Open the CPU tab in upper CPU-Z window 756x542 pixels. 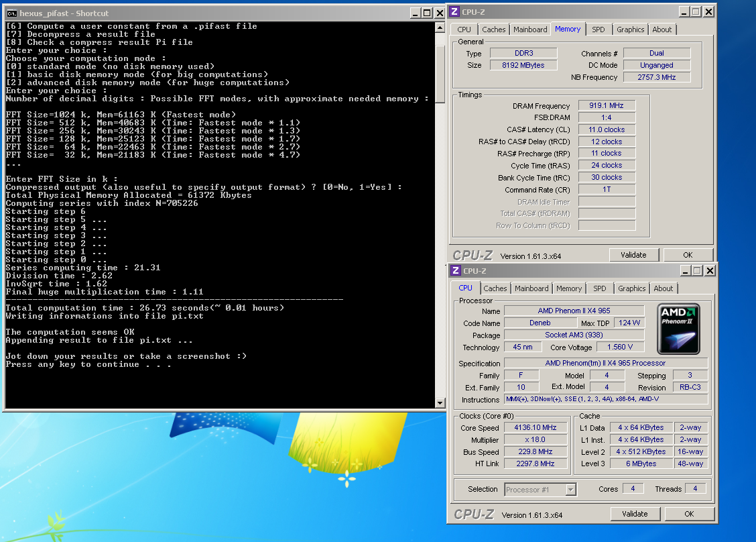coord(464,30)
